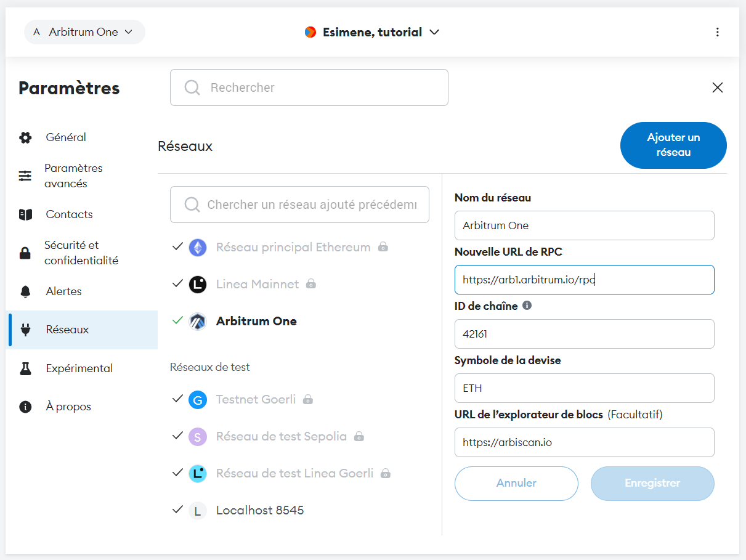Click the Rechercher settings search field
Image resolution: width=746 pixels, height=560 pixels.
click(309, 87)
